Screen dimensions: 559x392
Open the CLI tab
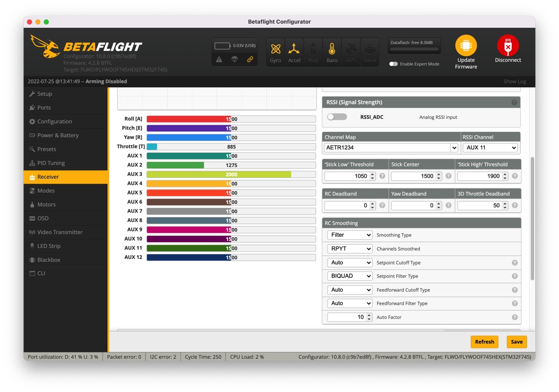pyautogui.click(x=66, y=273)
